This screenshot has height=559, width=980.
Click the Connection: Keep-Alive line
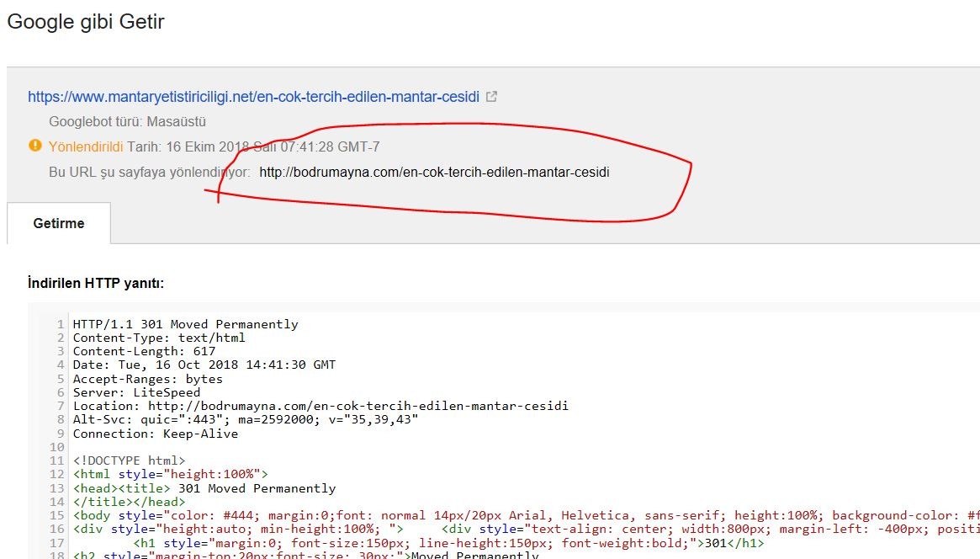click(x=156, y=434)
